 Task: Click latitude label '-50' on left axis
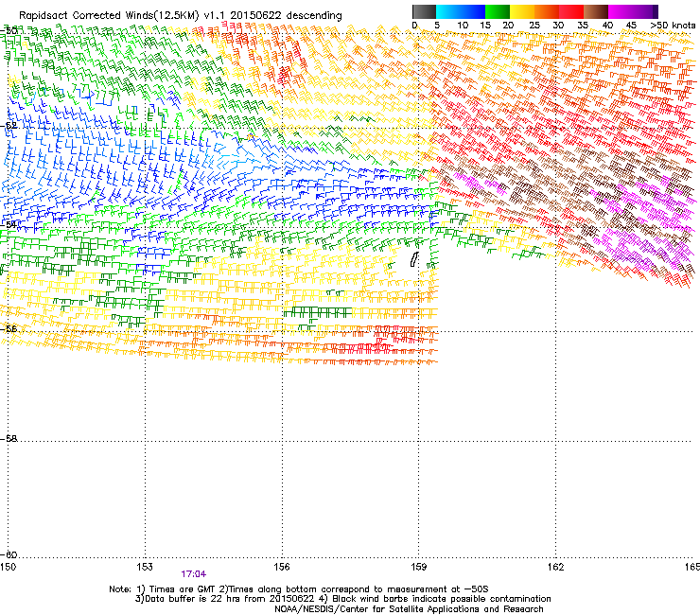click(9, 30)
